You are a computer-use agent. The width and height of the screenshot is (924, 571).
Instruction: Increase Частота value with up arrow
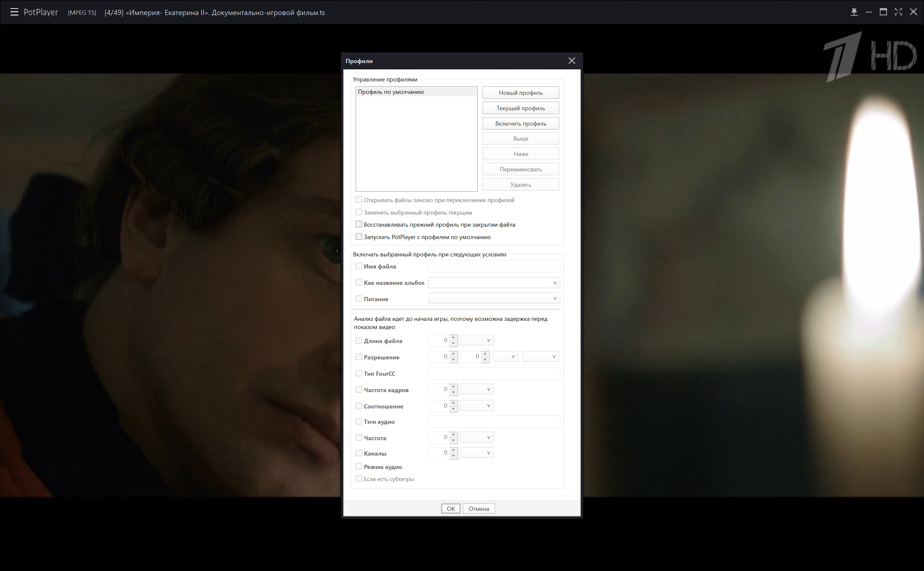click(x=453, y=435)
